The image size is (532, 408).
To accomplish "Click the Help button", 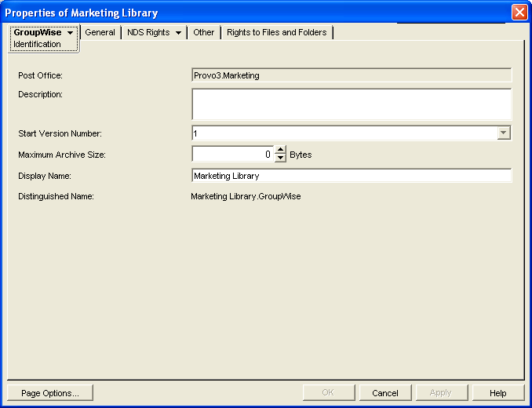I will [x=497, y=393].
